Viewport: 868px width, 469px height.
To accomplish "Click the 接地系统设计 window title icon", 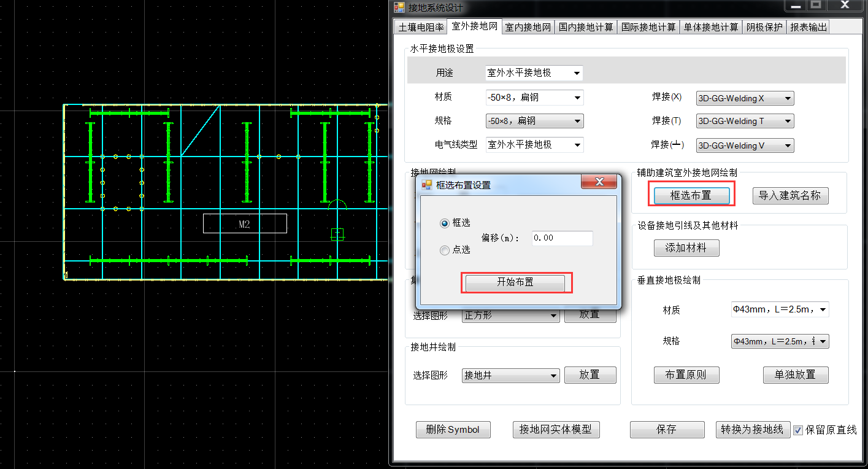I will coord(399,7).
